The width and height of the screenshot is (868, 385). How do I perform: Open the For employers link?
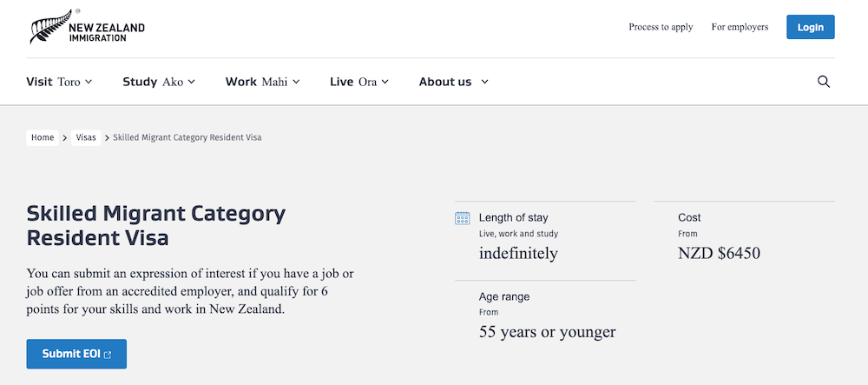(x=740, y=27)
